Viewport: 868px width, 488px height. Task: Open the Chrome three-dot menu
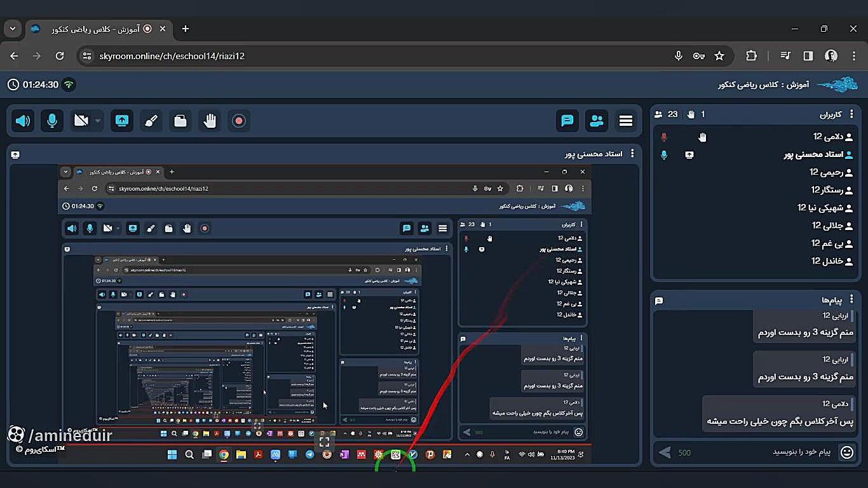click(853, 56)
